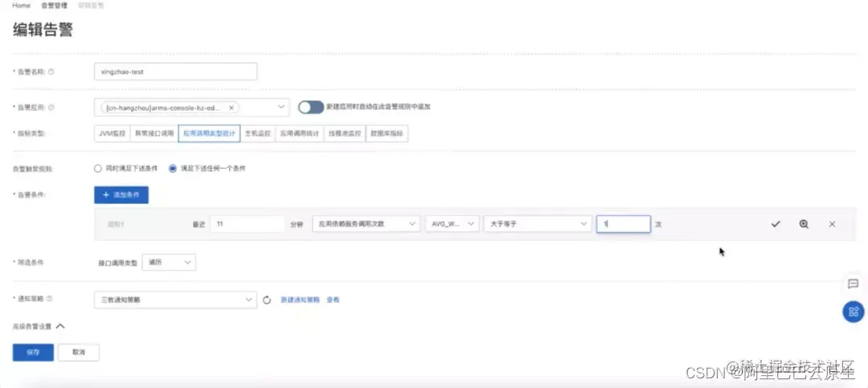Delete the rule with the X icon

pos(832,224)
